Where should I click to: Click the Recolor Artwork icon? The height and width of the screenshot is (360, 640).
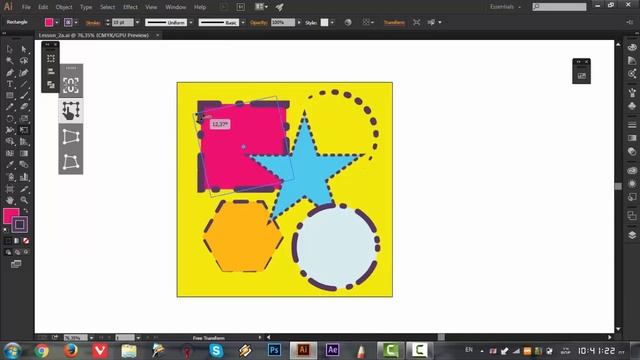(x=348, y=22)
